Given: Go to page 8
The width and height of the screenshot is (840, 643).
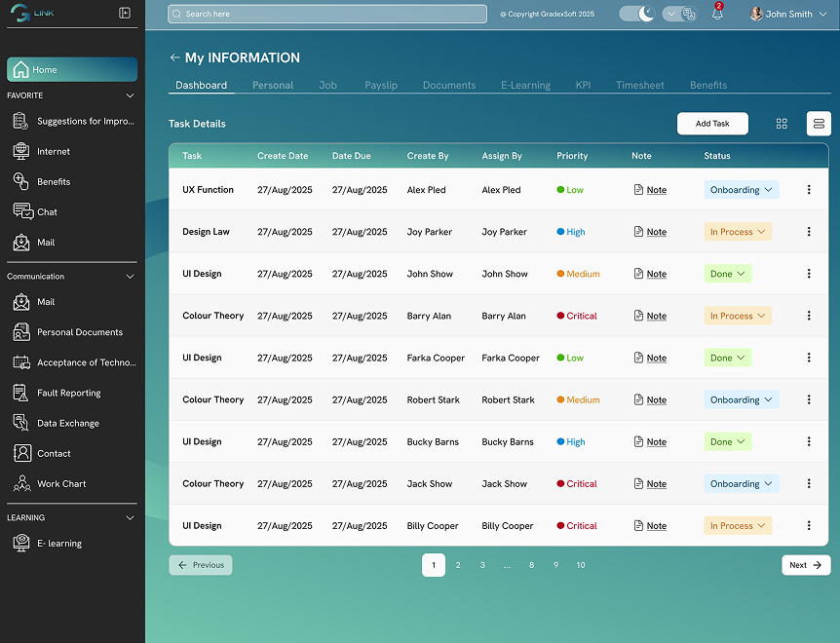Looking at the screenshot, I should tap(531, 565).
